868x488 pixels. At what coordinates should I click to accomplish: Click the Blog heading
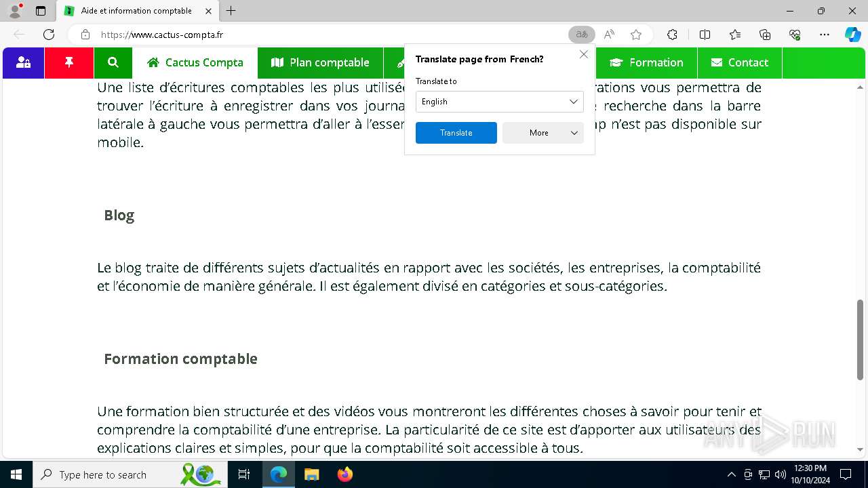(x=119, y=215)
